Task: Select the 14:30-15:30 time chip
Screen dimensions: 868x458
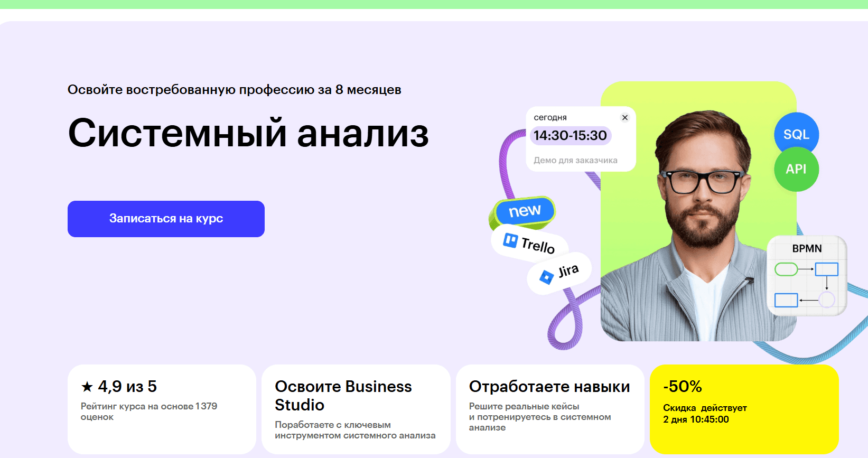Action: (570, 136)
